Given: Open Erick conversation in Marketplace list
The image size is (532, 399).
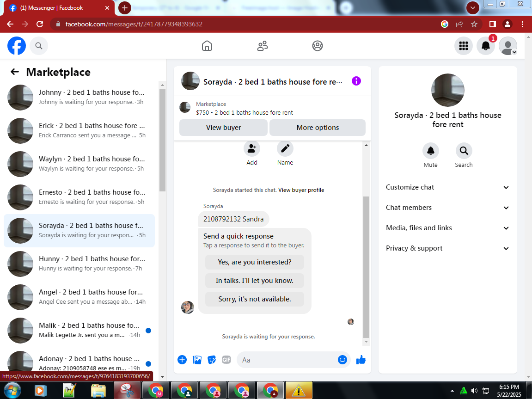Looking at the screenshot, I should coord(79,130).
